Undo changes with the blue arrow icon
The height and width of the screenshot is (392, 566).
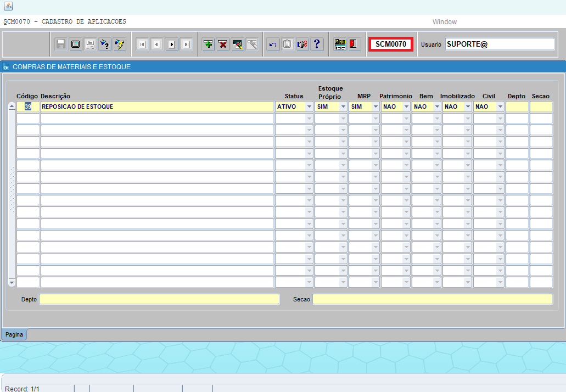(x=273, y=44)
